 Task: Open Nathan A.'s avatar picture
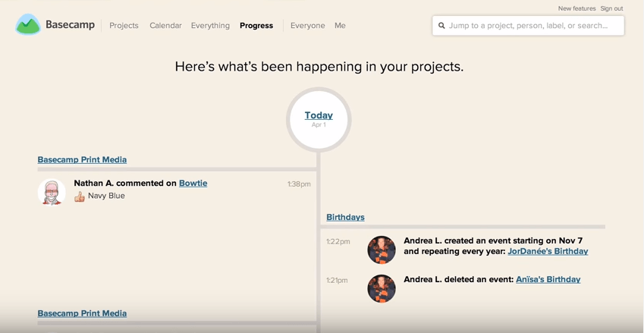point(52,192)
